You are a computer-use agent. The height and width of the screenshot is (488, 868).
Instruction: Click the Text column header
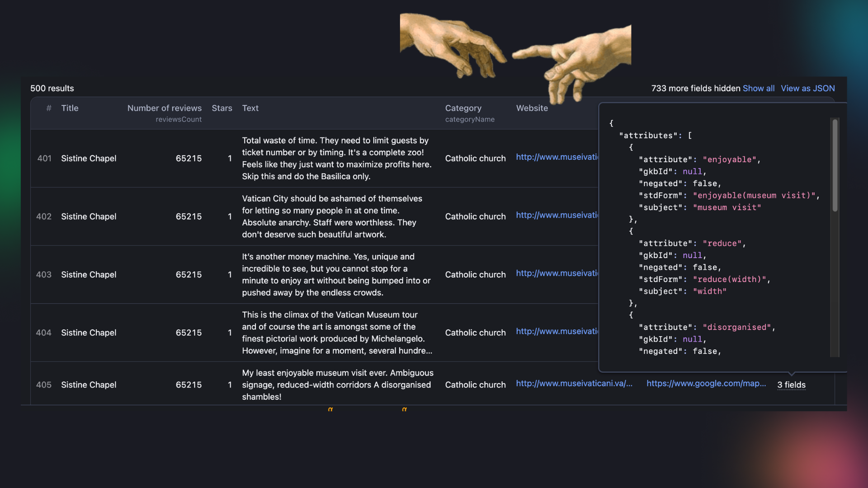tap(250, 108)
